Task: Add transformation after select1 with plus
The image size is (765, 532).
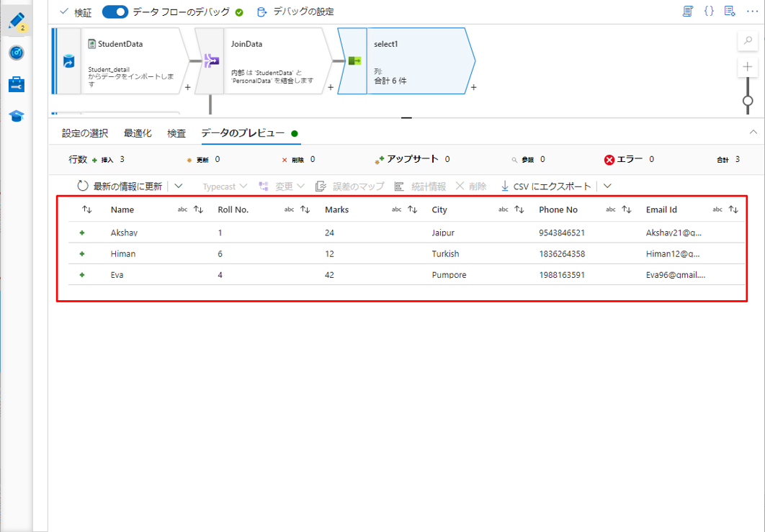Action: [473, 87]
